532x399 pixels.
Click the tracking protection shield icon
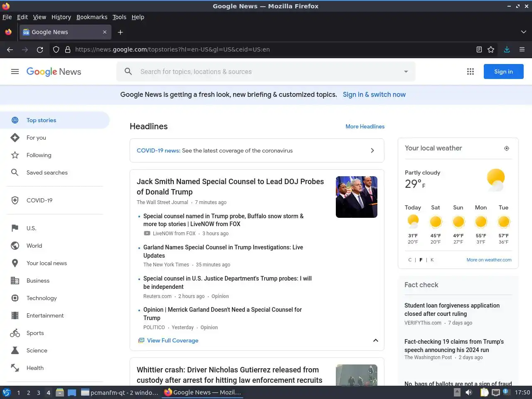point(56,49)
